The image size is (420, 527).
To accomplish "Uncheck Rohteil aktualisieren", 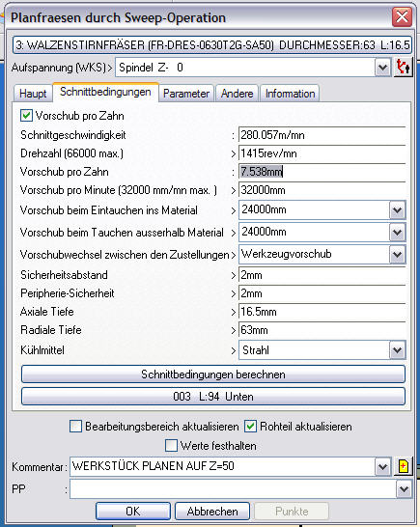I will tap(250, 427).
